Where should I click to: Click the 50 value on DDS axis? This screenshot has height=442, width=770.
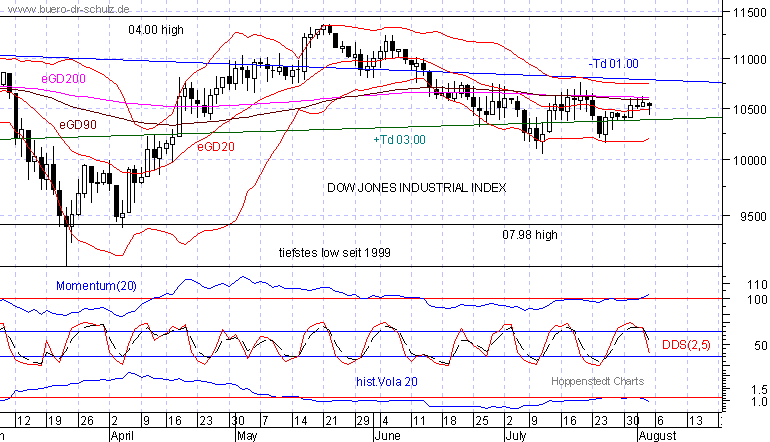[760, 346]
